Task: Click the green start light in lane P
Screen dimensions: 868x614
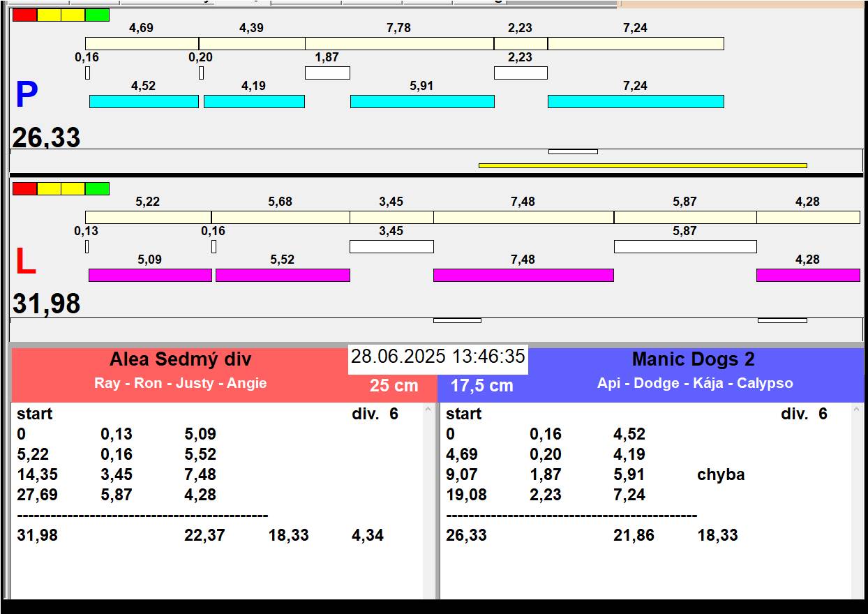Action: pyautogui.click(x=97, y=15)
